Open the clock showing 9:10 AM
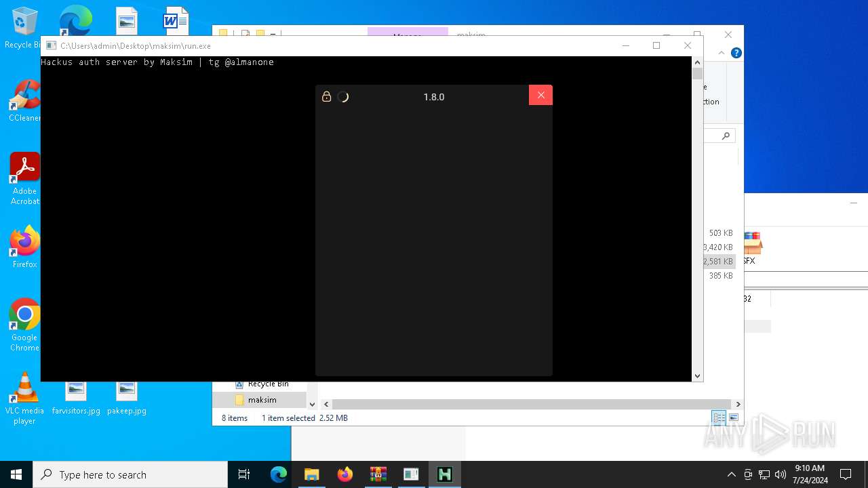This screenshot has height=488, width=868. pos(810,474)
